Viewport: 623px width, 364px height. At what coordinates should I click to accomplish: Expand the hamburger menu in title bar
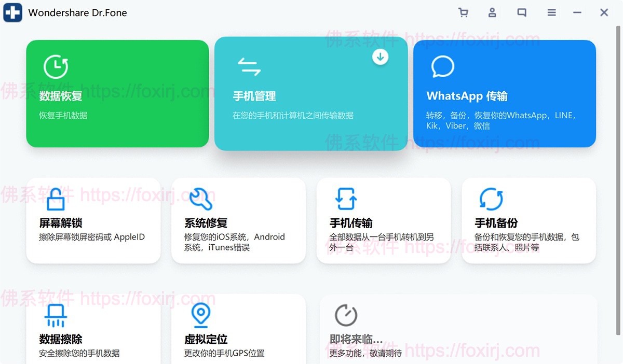[551, 12]
